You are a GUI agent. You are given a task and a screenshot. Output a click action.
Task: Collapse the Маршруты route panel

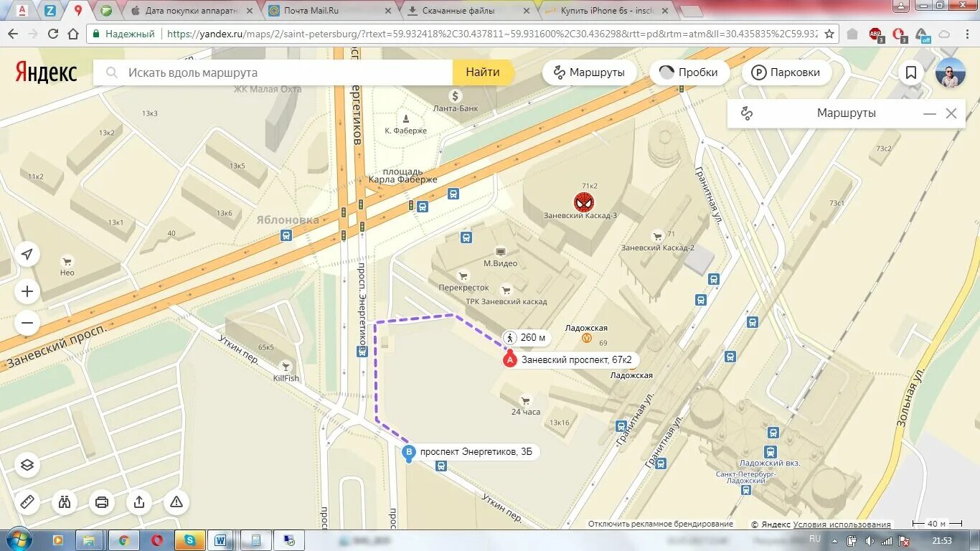click(x=930, y=113)
